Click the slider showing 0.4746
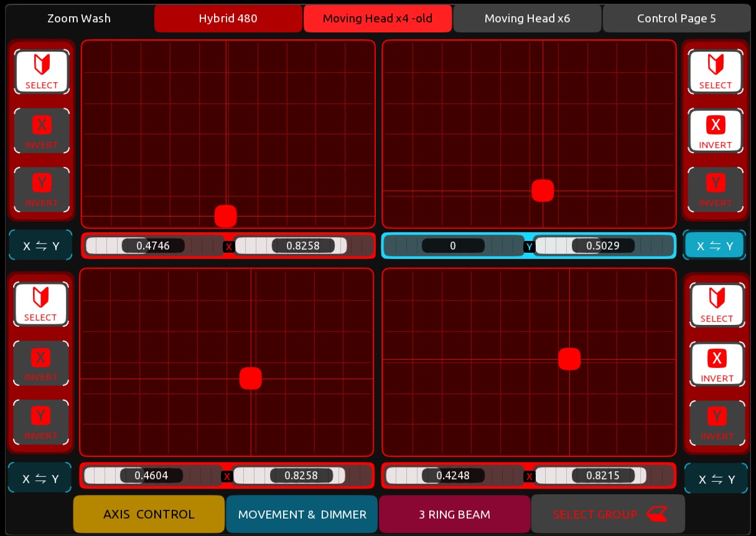Image resolution: width=756 pixels, height=536 pixels. click(x=154, y=246)
